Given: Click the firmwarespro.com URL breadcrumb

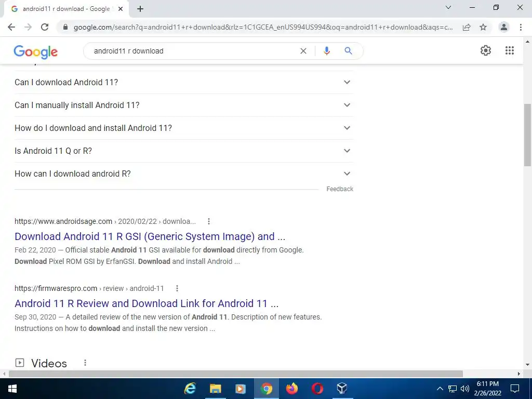Looking at the screenshot, I should [89, 288].
